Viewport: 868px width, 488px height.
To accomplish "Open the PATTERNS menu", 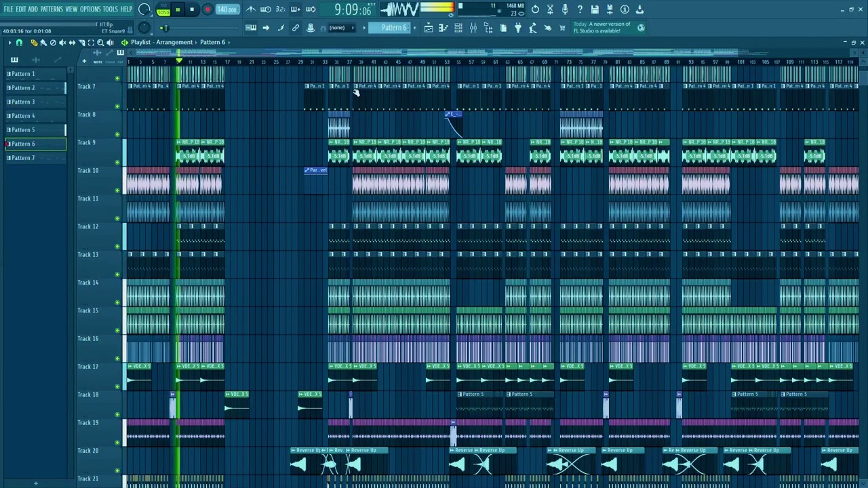I will pos(52,9).
